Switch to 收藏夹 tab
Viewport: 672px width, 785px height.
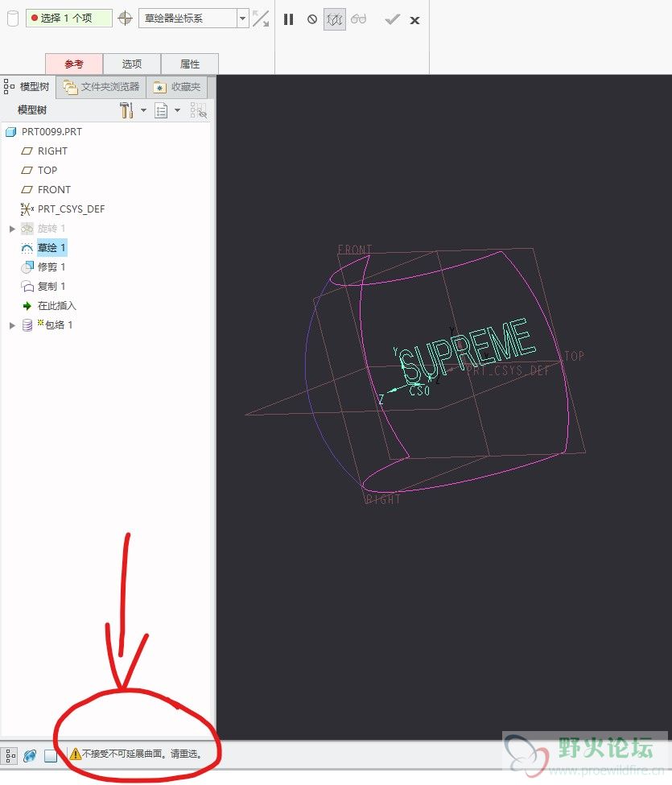[176, 87]
